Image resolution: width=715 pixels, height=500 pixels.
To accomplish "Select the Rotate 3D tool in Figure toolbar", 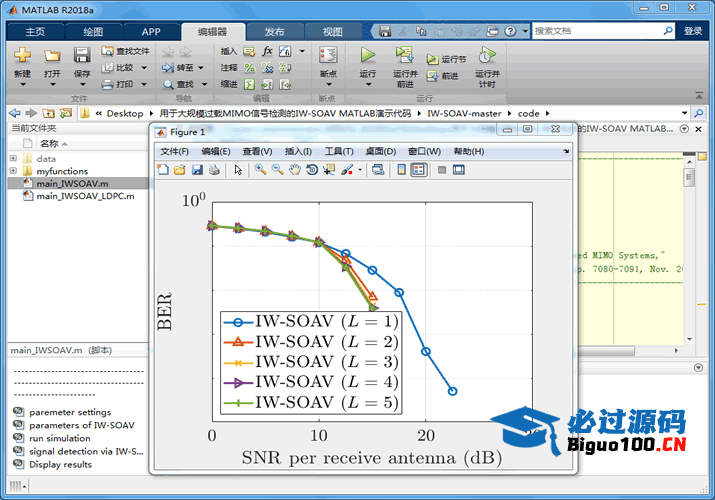I will pos(312,170).
